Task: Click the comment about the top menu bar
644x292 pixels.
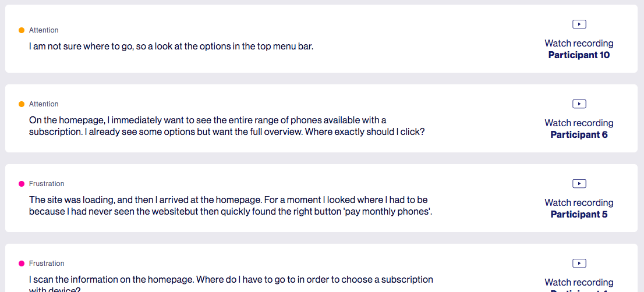Action: pos(171,47)
